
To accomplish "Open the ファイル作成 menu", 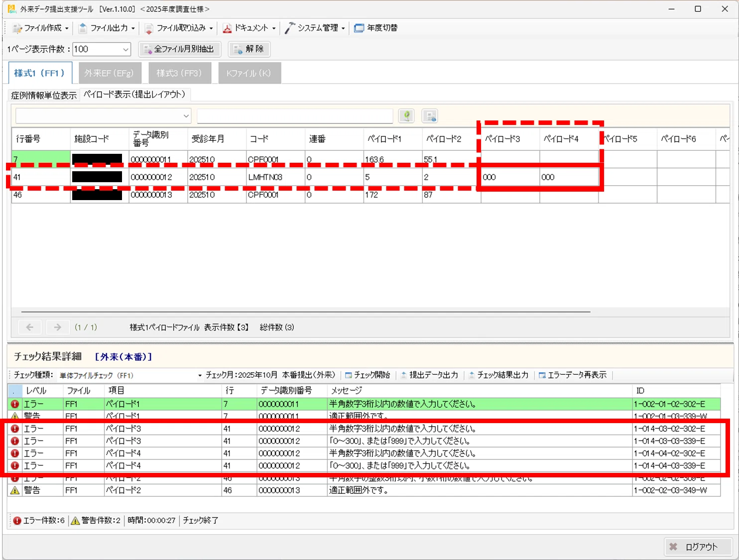I will (x=41, y=28).
